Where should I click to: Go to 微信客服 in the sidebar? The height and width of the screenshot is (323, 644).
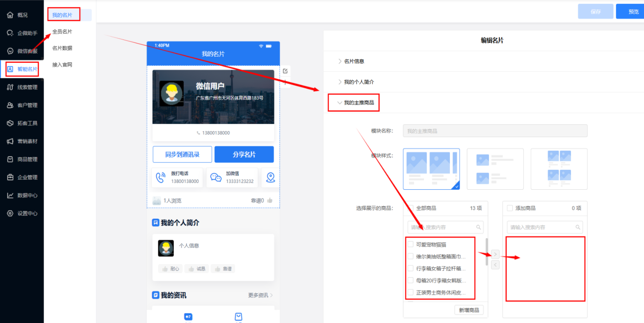coord(22,51)
